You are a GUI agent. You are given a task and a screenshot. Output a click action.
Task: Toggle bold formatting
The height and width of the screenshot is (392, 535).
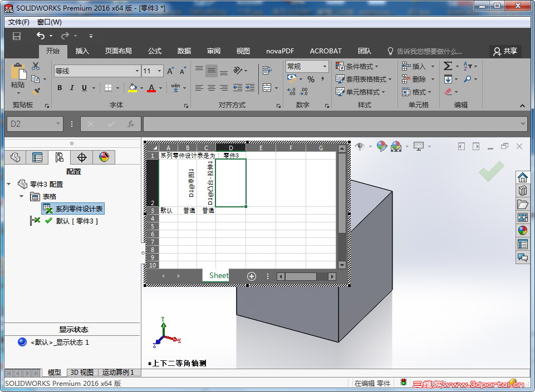(60, 88)
